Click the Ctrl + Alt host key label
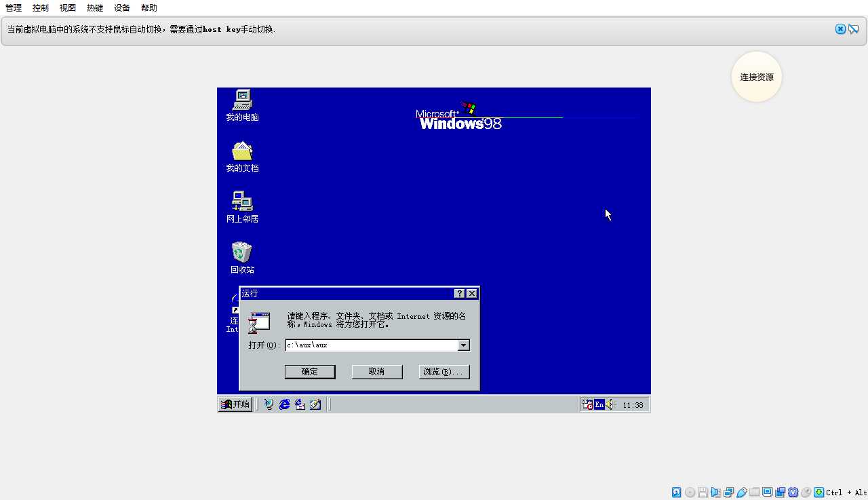The height and width of the screenshot is (500, 868). [x=846, y=493]
